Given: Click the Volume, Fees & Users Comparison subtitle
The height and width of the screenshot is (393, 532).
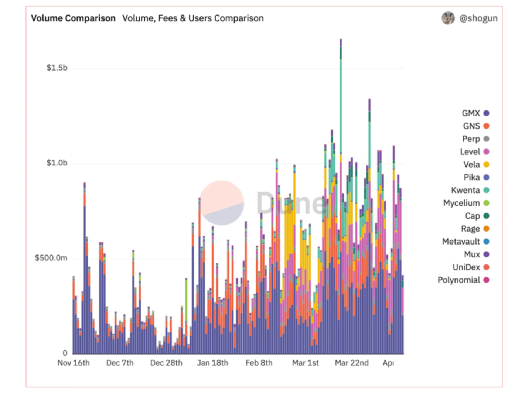Looking at the screenshot, I should pyautogui.click(x=193, y=18).
